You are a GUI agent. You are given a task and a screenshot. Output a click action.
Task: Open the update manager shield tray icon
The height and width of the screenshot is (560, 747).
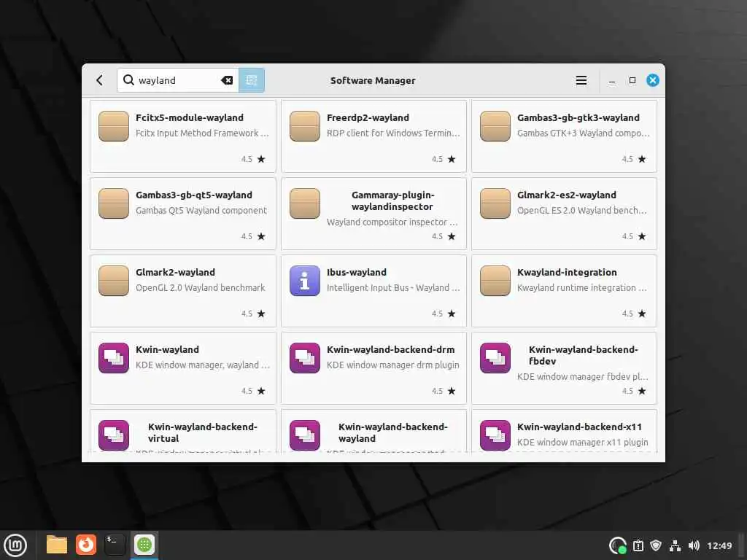pyautogui.click(x=656, y=545)
